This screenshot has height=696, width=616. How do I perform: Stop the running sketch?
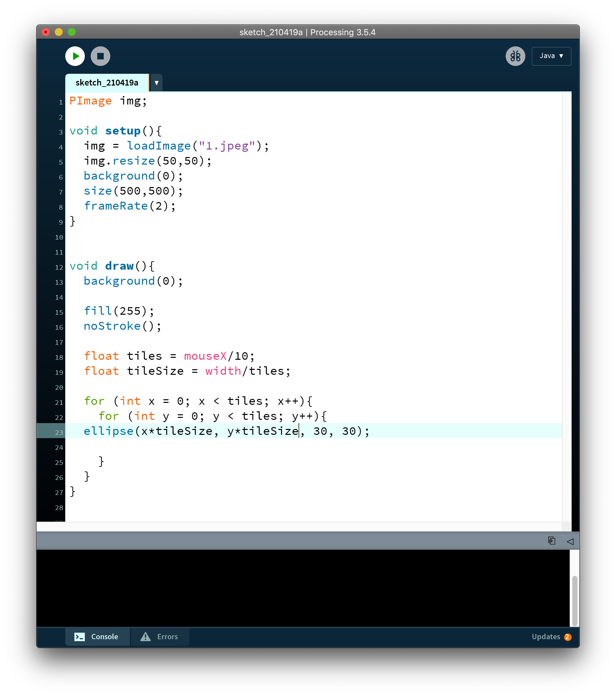coord(100,56)
